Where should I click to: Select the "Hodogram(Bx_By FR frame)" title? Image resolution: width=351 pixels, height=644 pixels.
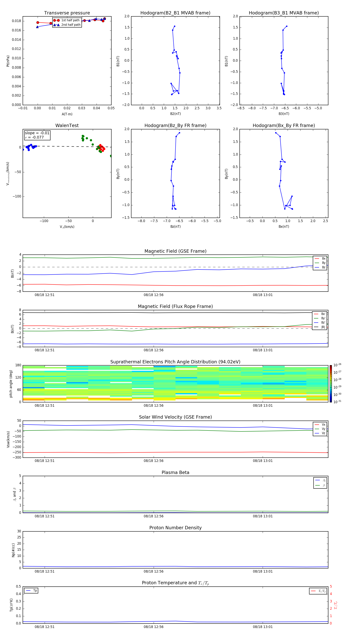coord(284,125)
